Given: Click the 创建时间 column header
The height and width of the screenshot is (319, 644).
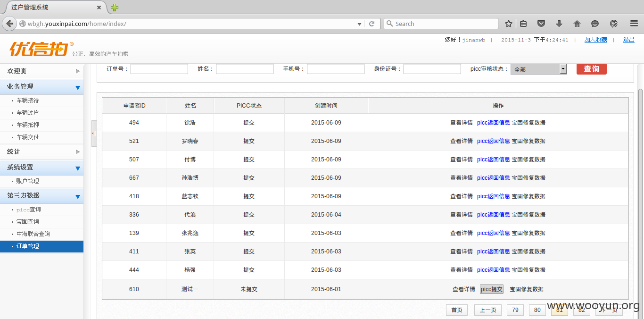Looking at the screenshot, I should tap(326, 106).
